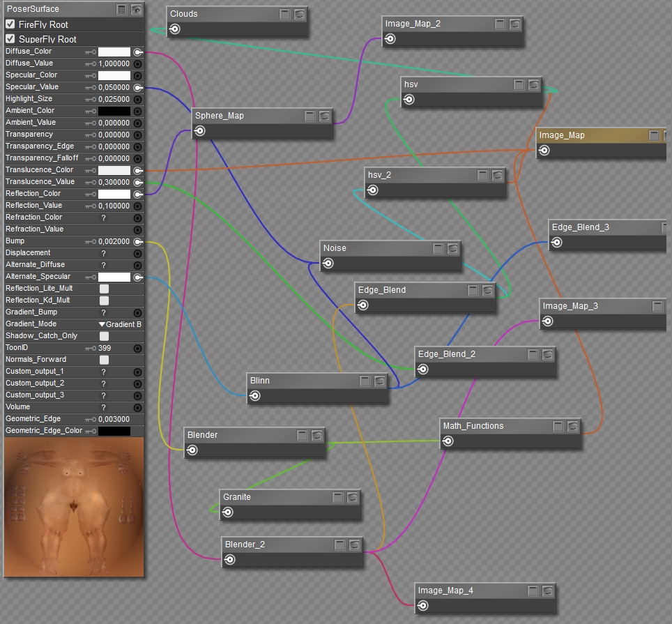Enable the Reflection_Lite_Mult checkbox
Image resolution: width=672 pixels, height=624 pixels.
click(104, 289)
